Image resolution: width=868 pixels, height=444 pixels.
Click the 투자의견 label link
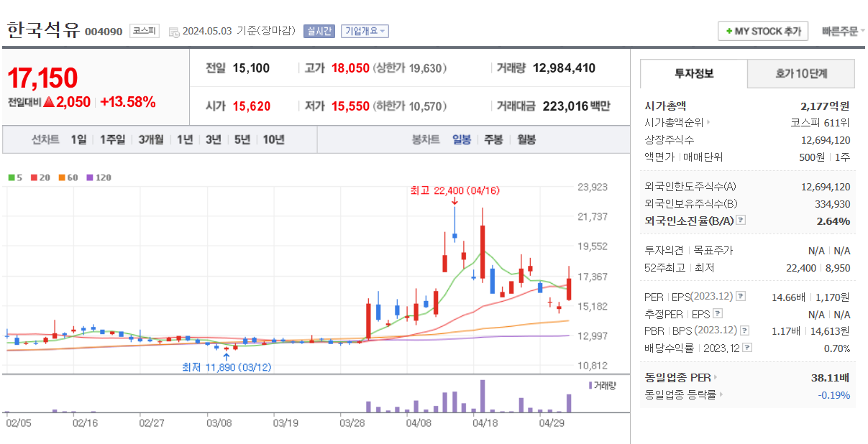pos(664,251)
